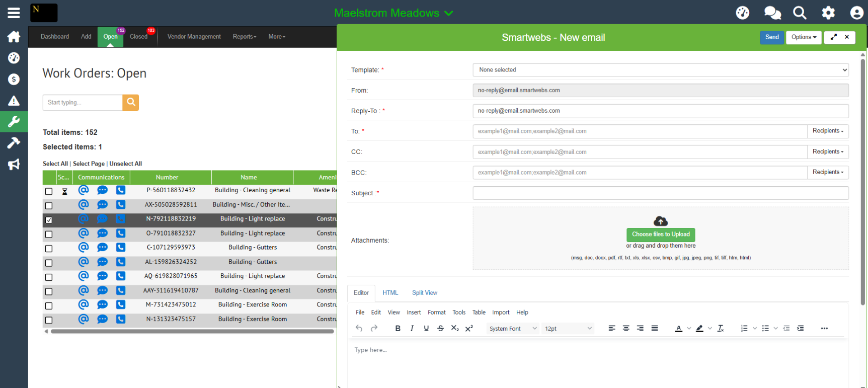Click Choose files to Upload button
The width and height of the screenshot is (868, 388).
coord(660,235)
